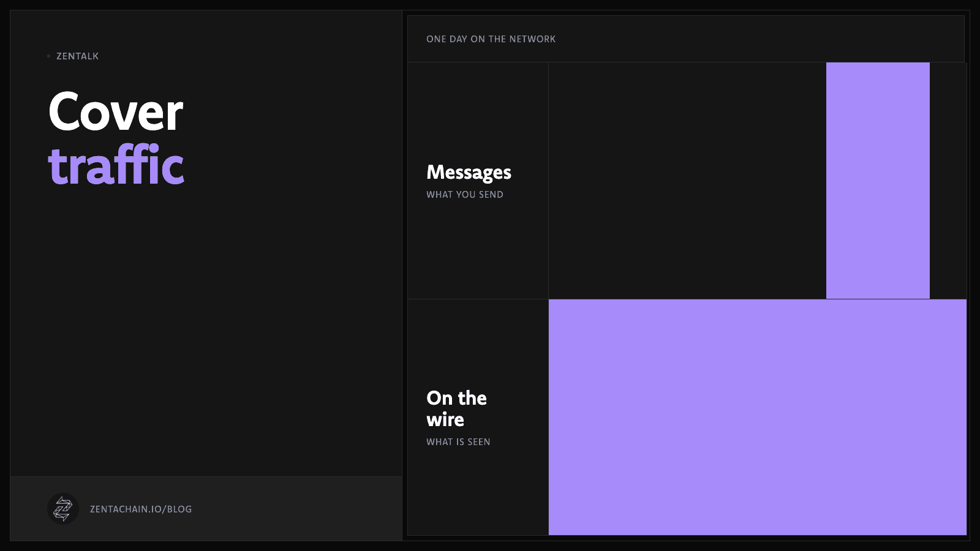Select the 'Cover' headline word
The image size is (980, 551).
pyautogui.click(x=116, y=112)
